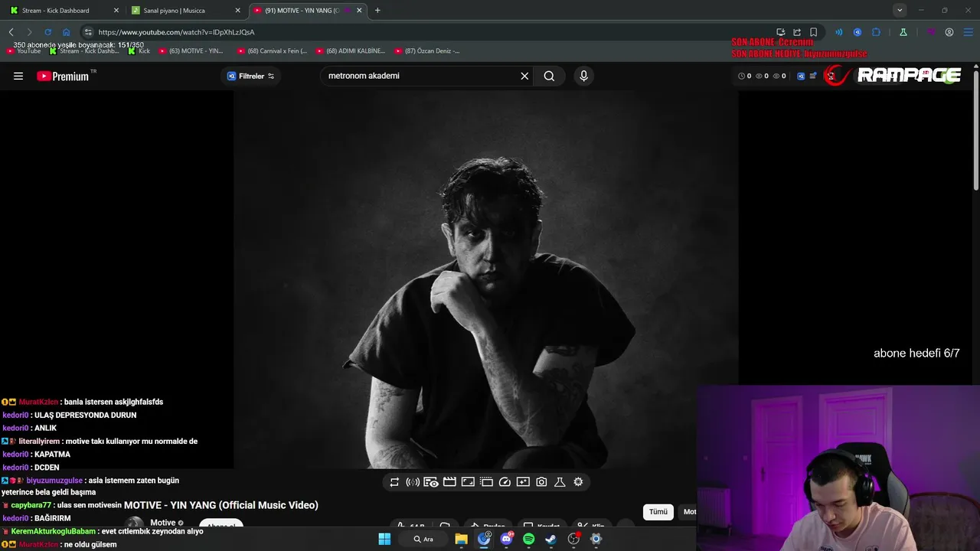980x551 pixels.
Task: Open Spotify from the taskbar
Action: pyautogui.click(x=528, y=539)
